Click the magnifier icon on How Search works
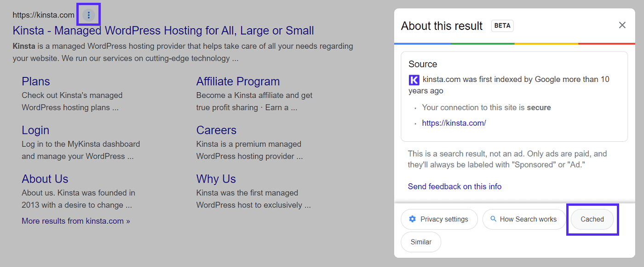Viewport: 644px width, 267px height. 493,219
